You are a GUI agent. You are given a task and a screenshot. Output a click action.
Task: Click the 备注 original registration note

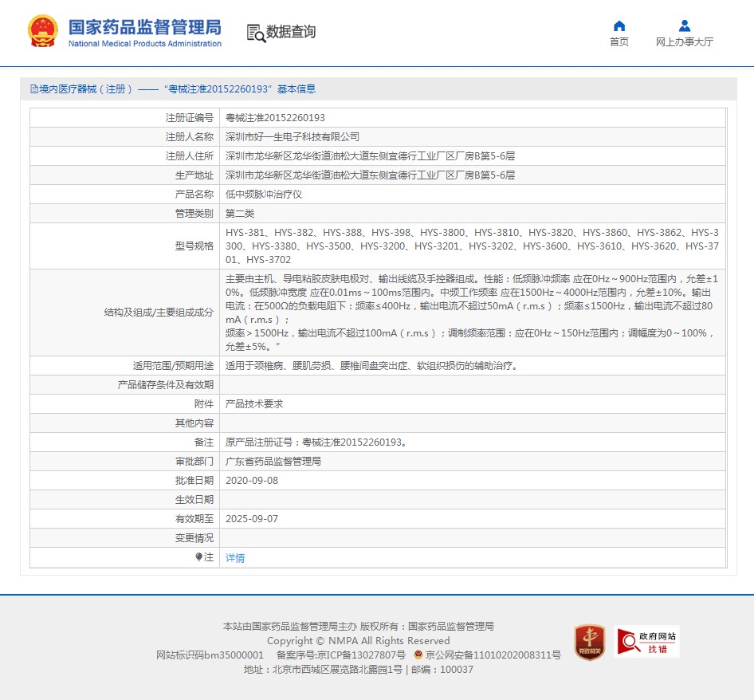pos(318,442)
